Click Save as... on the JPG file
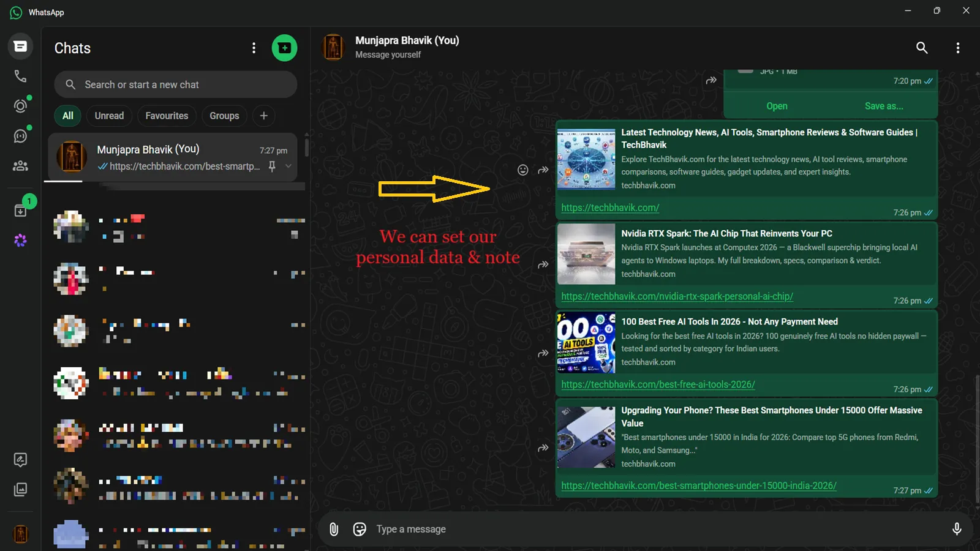The image size is (980, 551). (884, 106)
